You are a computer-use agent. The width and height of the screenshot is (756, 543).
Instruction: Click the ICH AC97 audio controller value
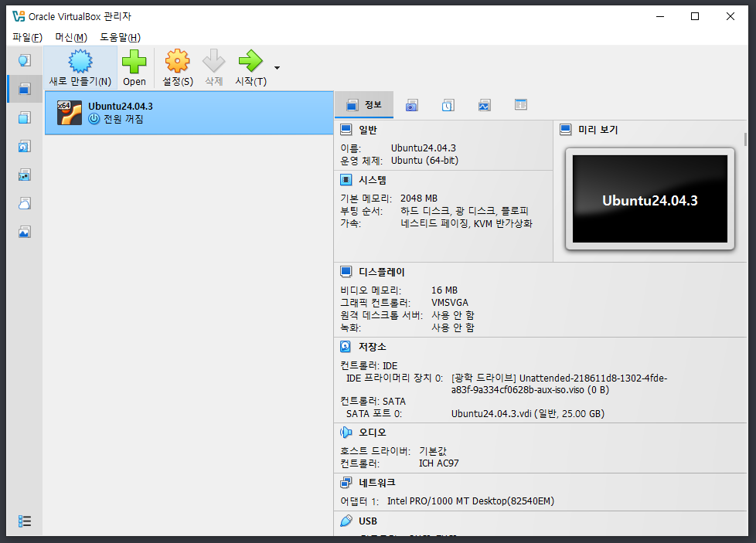point(439,463)
